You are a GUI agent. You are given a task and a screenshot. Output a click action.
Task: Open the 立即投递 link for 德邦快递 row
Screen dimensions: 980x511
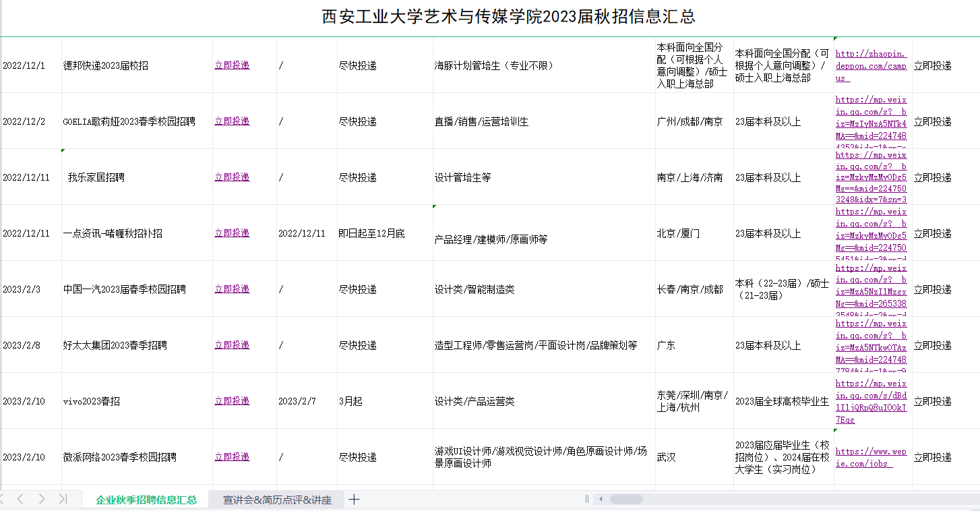pos(232,65)
